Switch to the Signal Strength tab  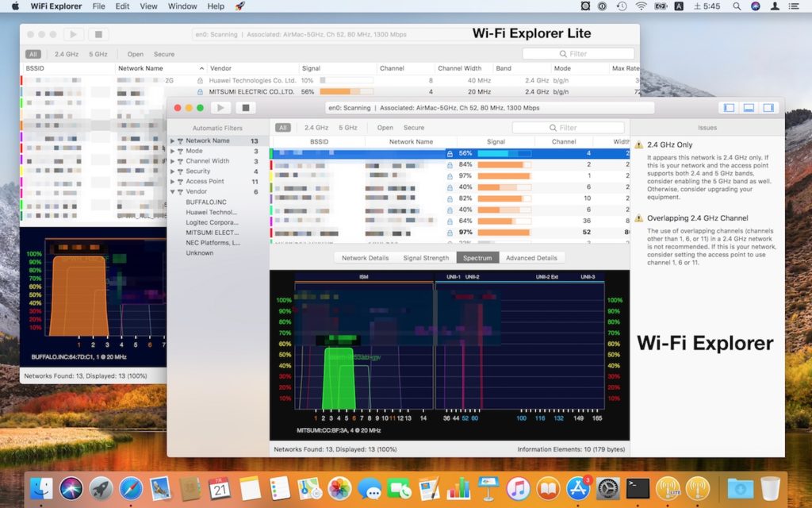coord(426,257)
